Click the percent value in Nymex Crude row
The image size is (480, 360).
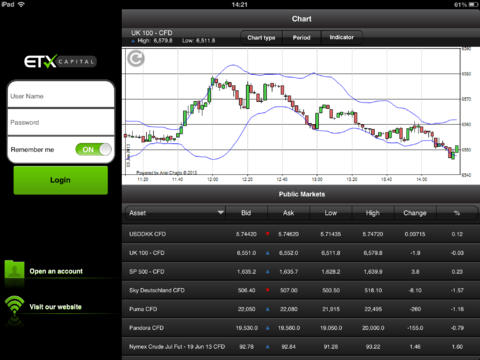[457, 347]
